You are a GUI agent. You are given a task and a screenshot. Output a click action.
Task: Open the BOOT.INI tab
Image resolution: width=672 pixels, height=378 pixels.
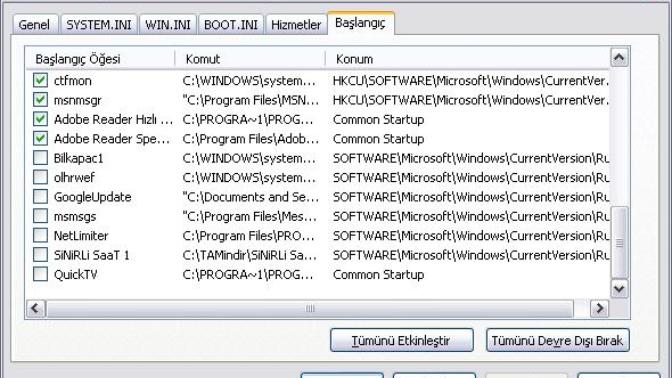(x=231, y=24)
